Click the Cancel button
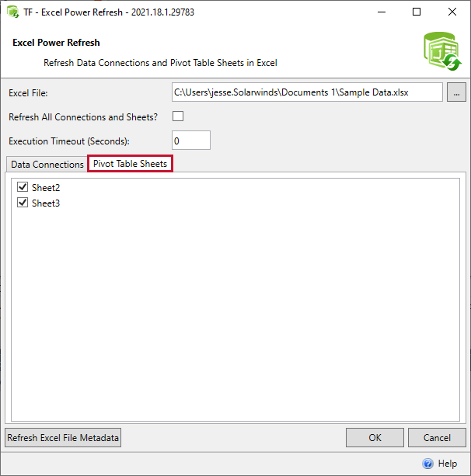The image size is (471, 476). click(437, 437)
